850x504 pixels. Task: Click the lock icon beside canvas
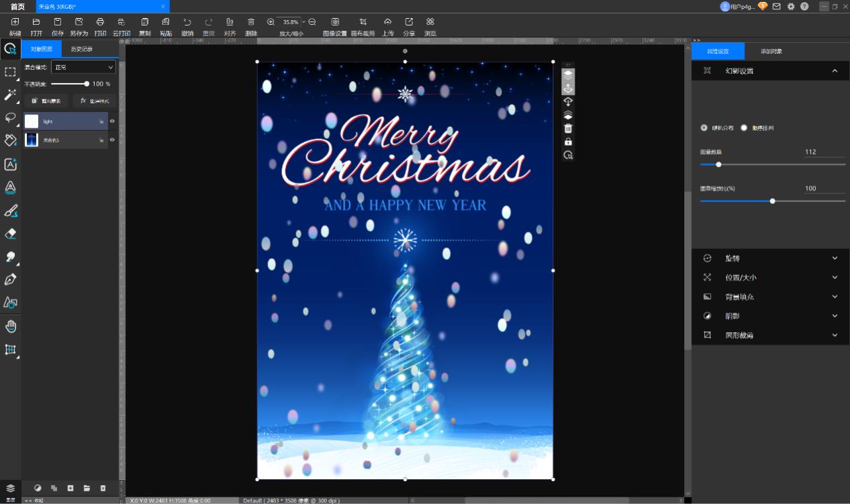[568, 142]
